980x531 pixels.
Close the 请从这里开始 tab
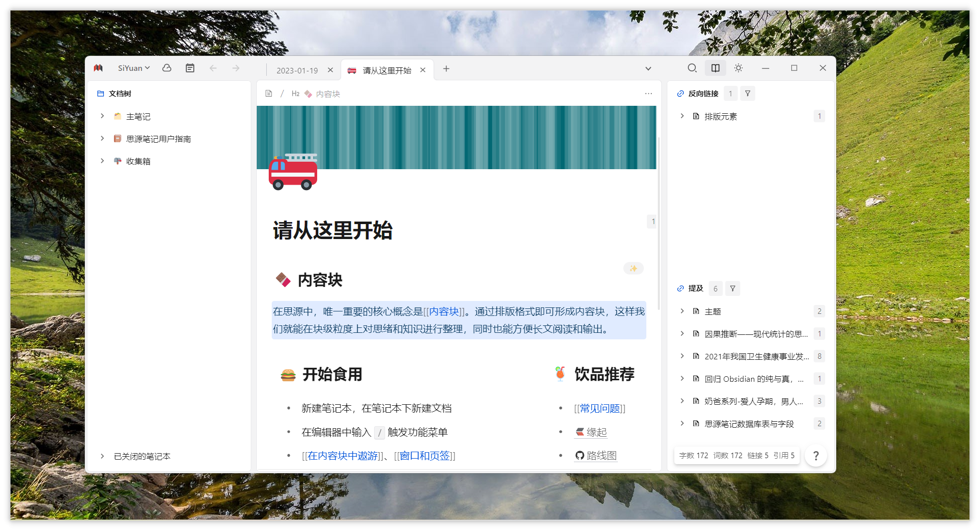click(x=423, y=70)
